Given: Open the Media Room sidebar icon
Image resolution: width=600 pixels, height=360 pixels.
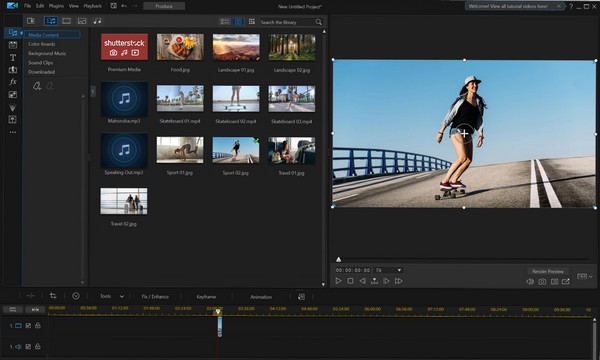Looking at the screenshot, I should tap(13, 33).
